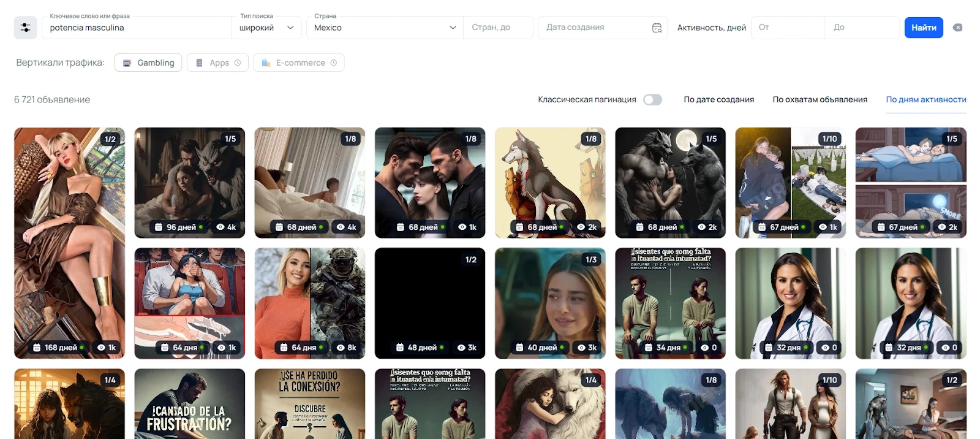Expand the Тип поиска dropdown
The image size is (980, 439).
(266, 28)
